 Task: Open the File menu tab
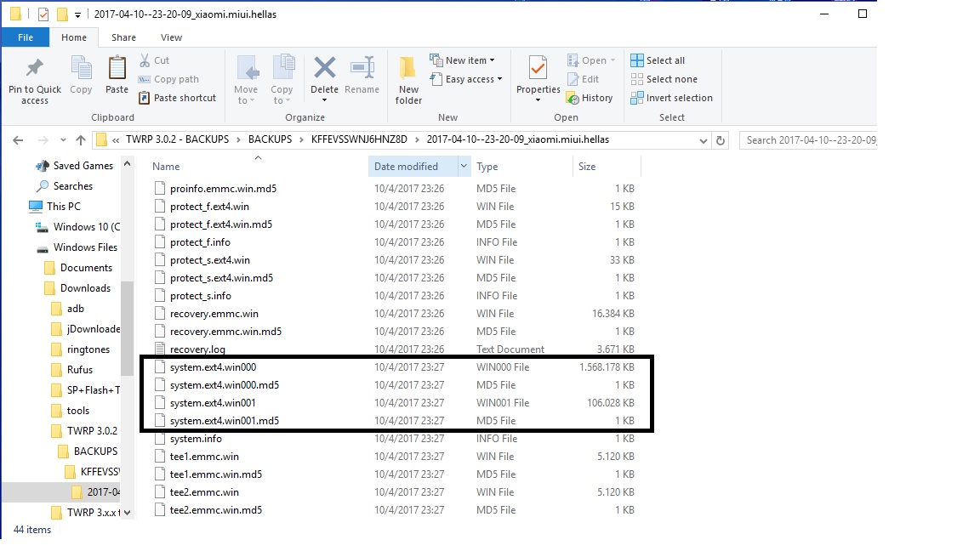coord(26,37)
